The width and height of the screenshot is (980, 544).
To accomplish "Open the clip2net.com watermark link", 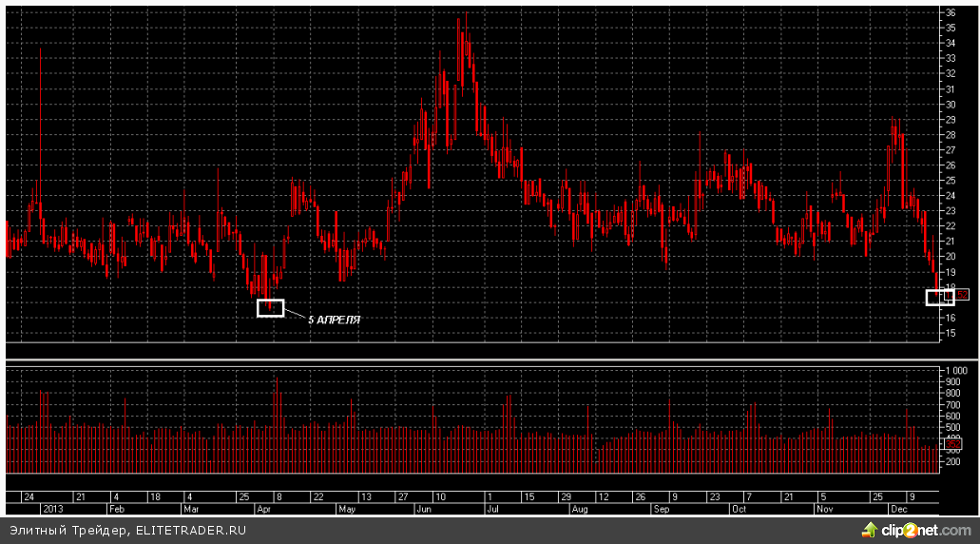I will [925, 529].
